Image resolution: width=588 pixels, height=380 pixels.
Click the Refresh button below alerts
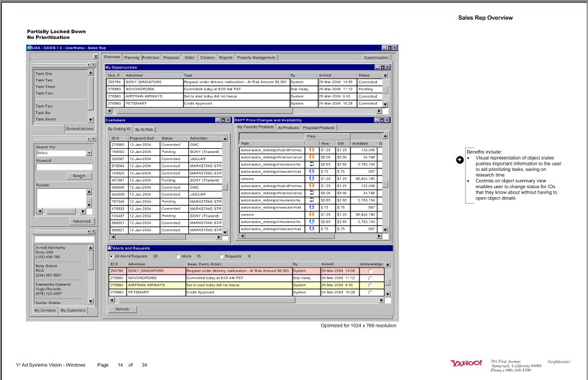pyautogui.click(x=123, y=309)
